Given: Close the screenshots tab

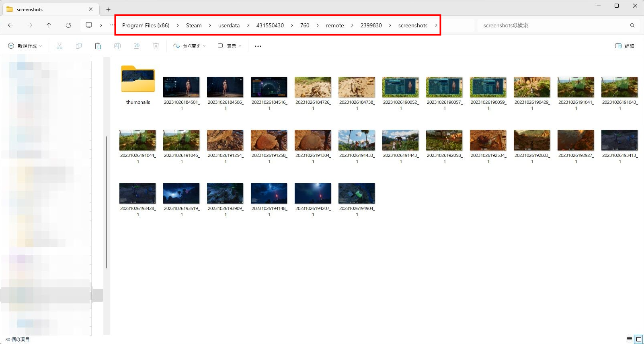Looking at the screenshot, I should (90, 9).
